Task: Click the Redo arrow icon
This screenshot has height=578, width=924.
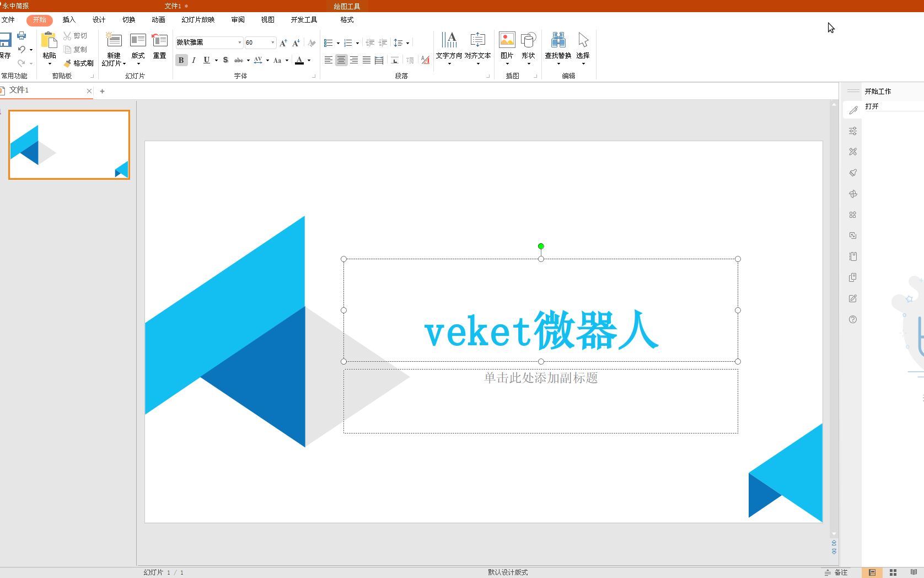Action: (22, 63)
